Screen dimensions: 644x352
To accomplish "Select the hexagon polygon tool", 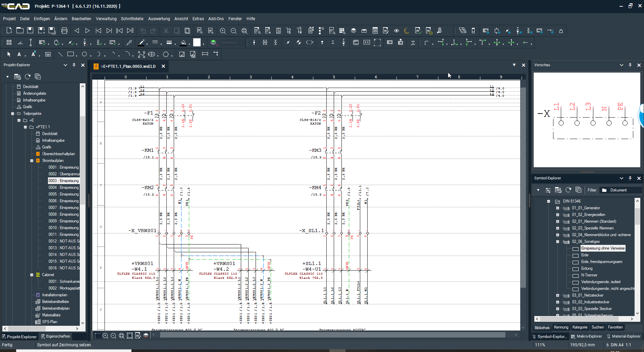I will coord(166,54).
